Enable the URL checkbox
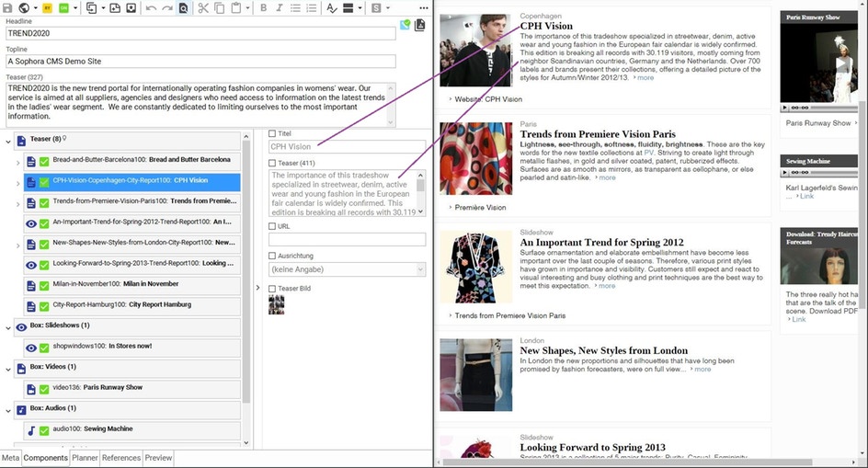 point(272,226)
